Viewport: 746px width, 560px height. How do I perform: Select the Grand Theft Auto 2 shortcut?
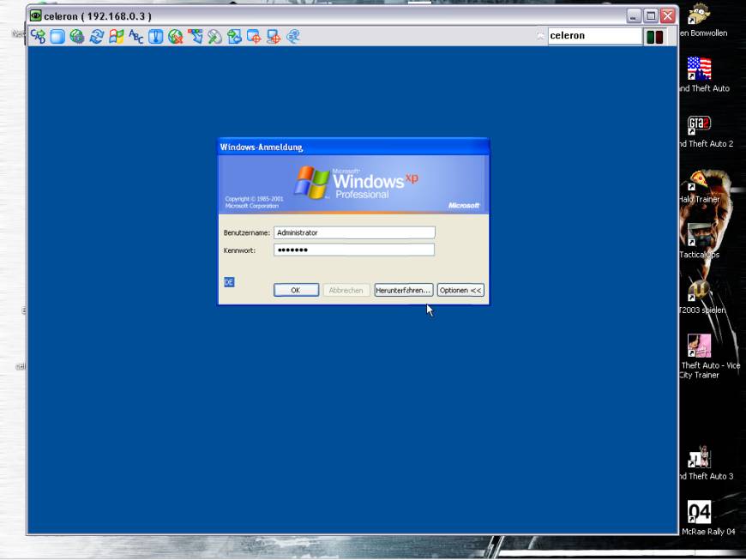pos(705,131)
